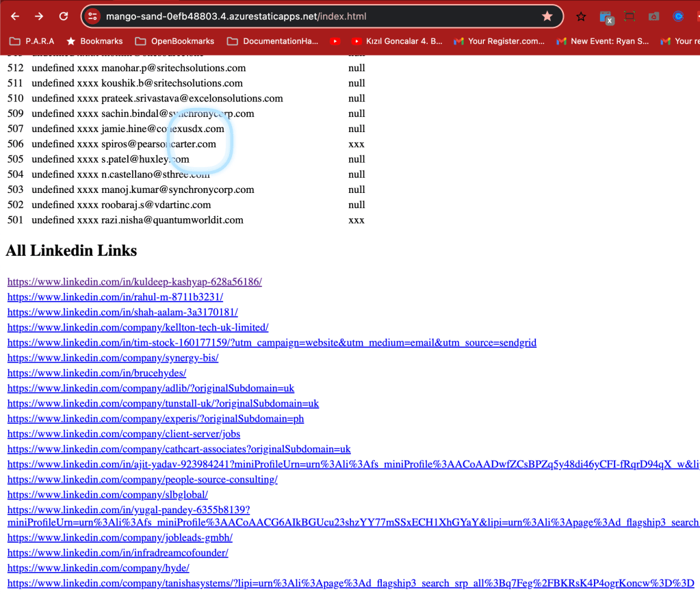Select email prateek.srivastava@excelonsolutions.com
Viewport: 700px width, 594px height.
(192, 99)
